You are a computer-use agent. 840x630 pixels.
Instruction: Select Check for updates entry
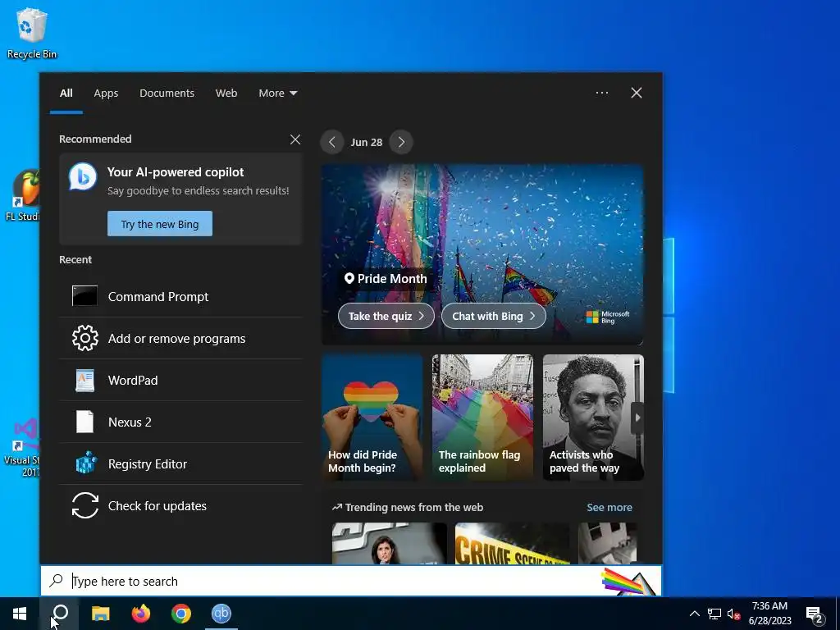(x=180, y=505)
